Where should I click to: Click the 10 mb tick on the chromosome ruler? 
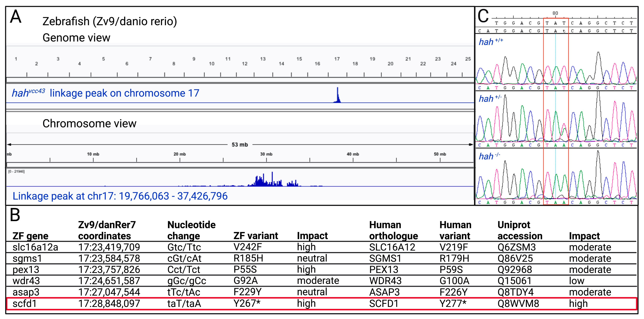pos(93,154)
